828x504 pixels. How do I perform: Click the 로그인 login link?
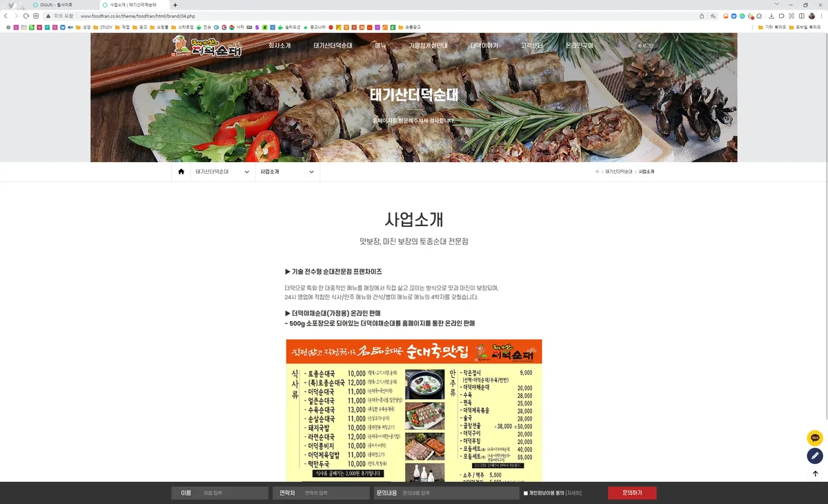646,46
